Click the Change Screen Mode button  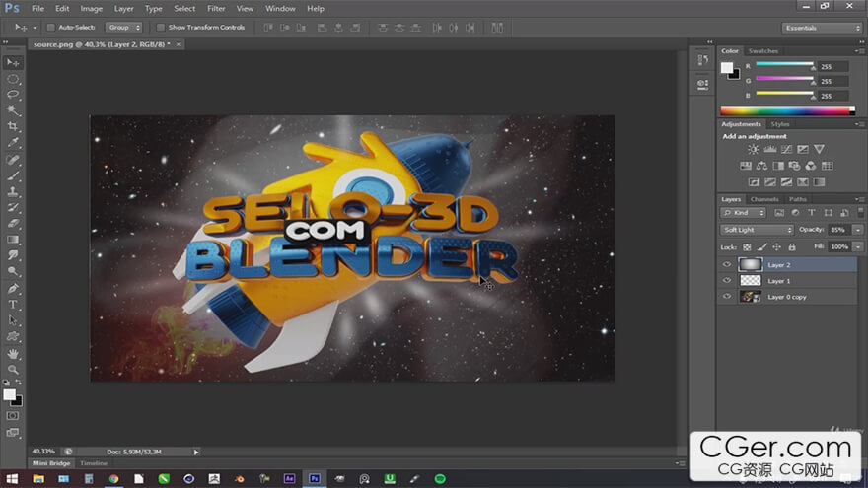pos(13,433)
